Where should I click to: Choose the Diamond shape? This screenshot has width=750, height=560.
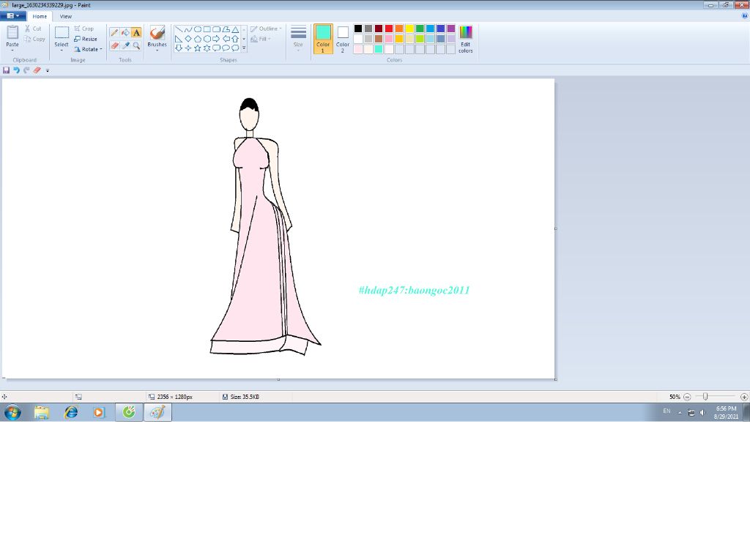click(188, 39)
